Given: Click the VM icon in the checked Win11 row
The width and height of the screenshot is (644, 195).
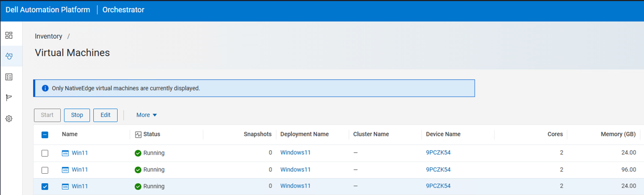Looking at the screenshot, I should tap(66, 186).
